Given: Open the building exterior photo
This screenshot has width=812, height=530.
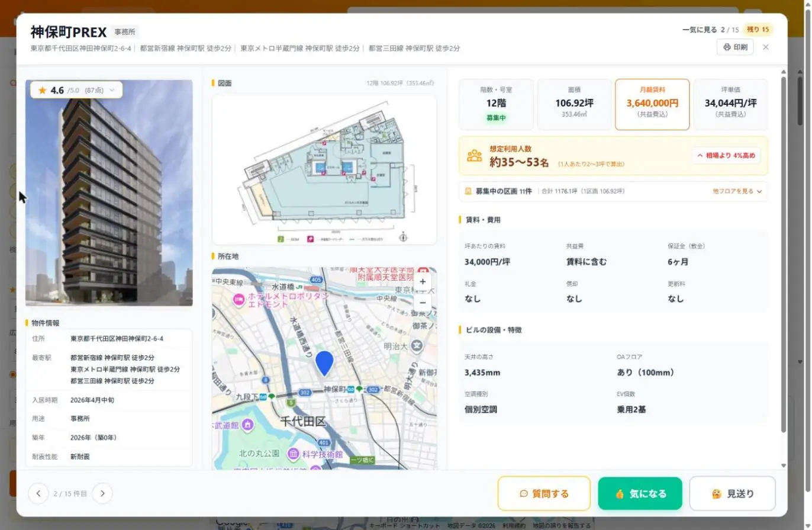Looking at the screenshot, I should point(109,193).
